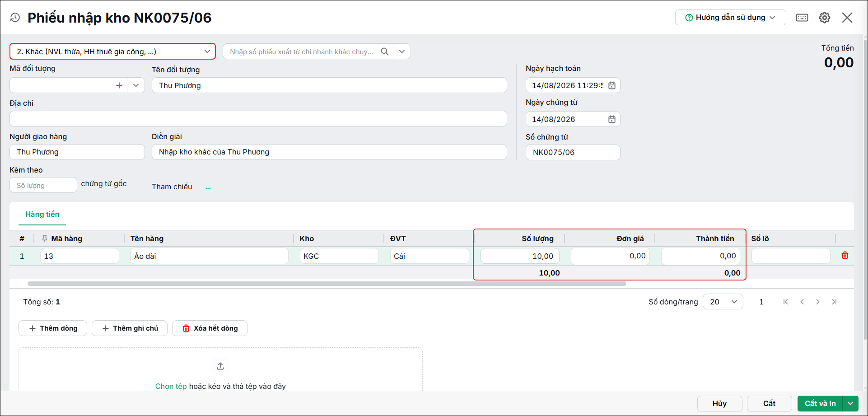The image size is (868, 416).
Task: Open the Hướng dẫn sử dụng dropdown
Action: (x=730, y=18)
